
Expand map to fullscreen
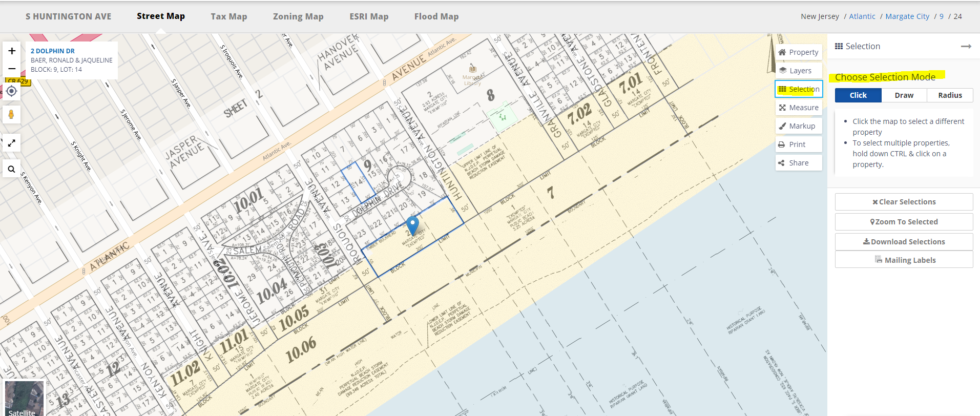(x=11, y=143)
